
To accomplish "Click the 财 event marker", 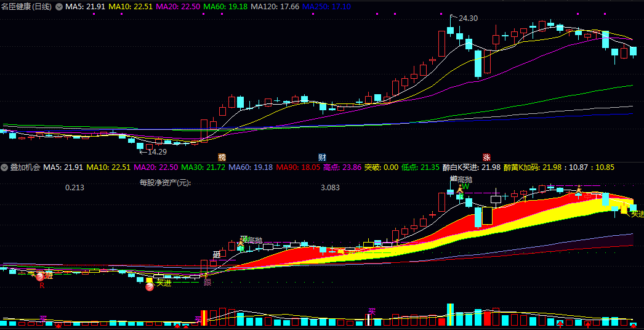I will 323,158.
